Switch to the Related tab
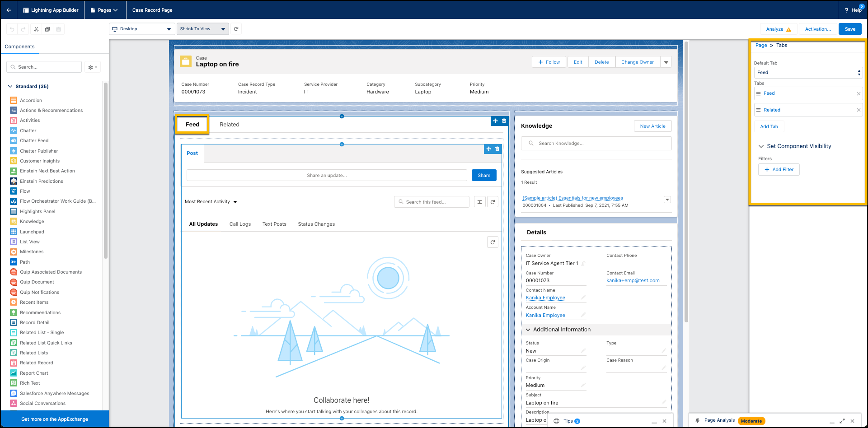868x428 pixels. pyautogui.click(x=229, y=125)
